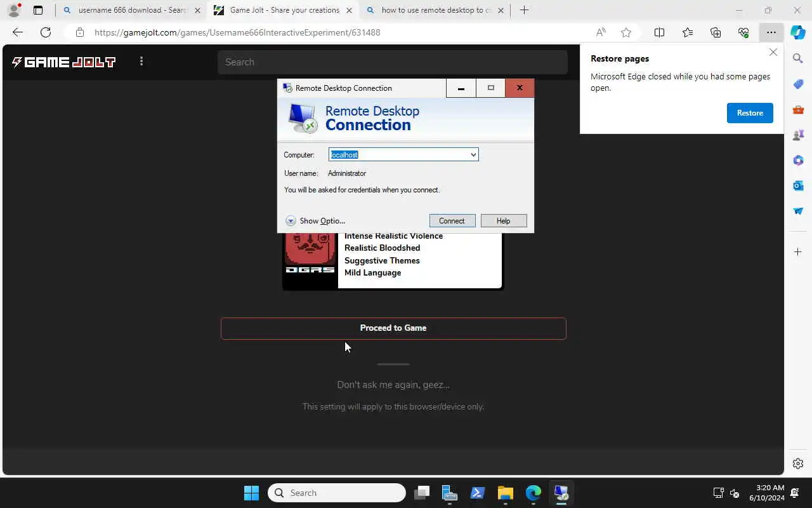This screenshot has width=812, height=508.
Task: Open the split screen icon
Action: pos(659,32)
